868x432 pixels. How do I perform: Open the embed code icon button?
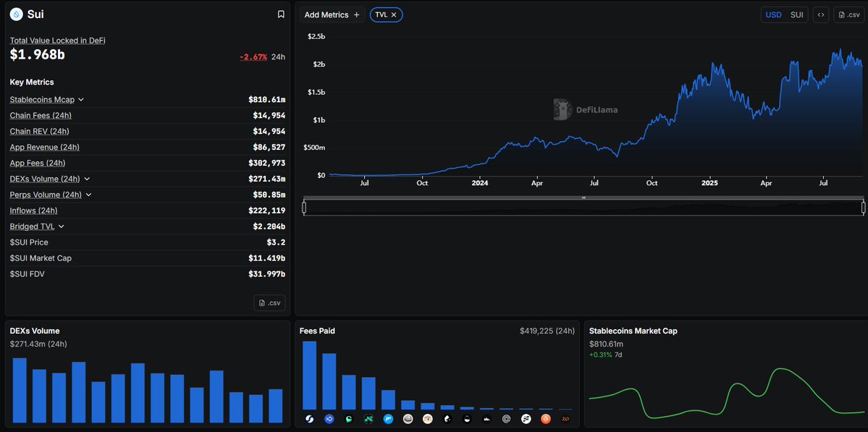pos(821,15)
